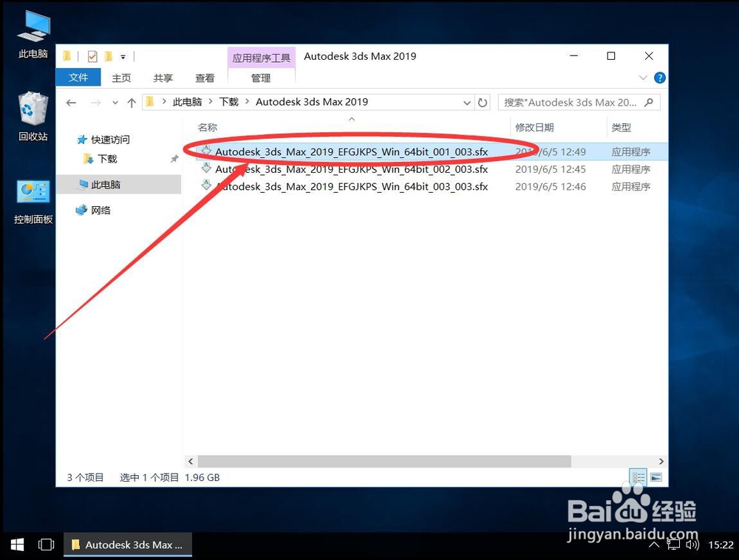
Task: Go forward with the Forward arrow
Action: pyautogui.click(x=95, y=103)
